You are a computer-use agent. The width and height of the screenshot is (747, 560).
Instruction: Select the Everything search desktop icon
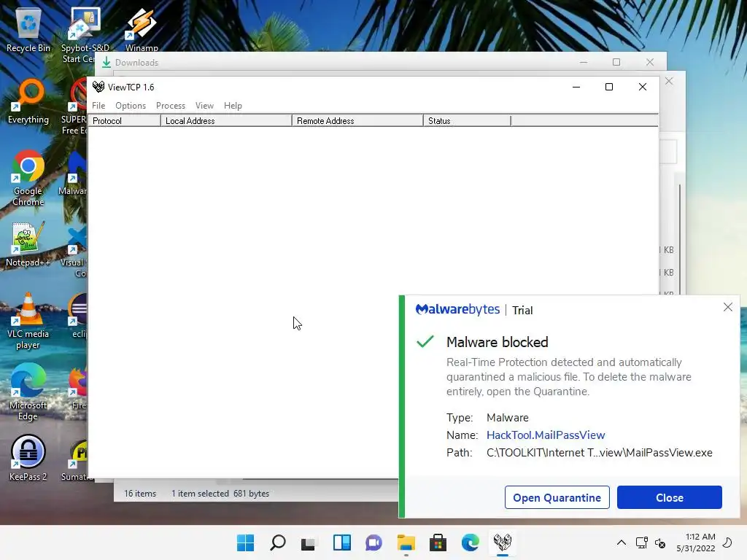[x=28, y=101]
